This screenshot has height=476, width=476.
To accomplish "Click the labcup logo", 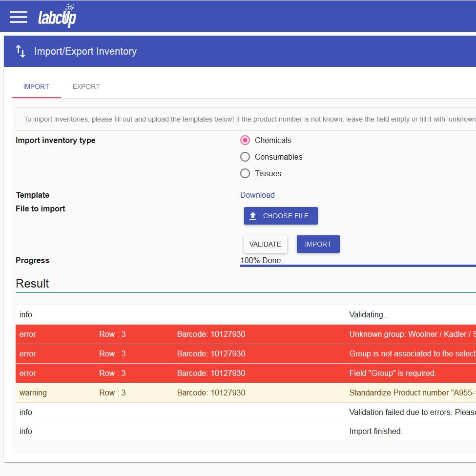I will click(57, 16).
